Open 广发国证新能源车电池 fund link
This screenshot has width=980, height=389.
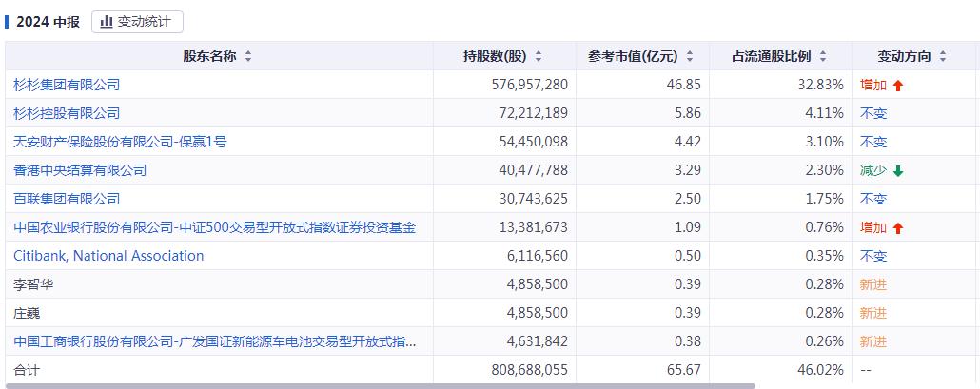(214, 341)
